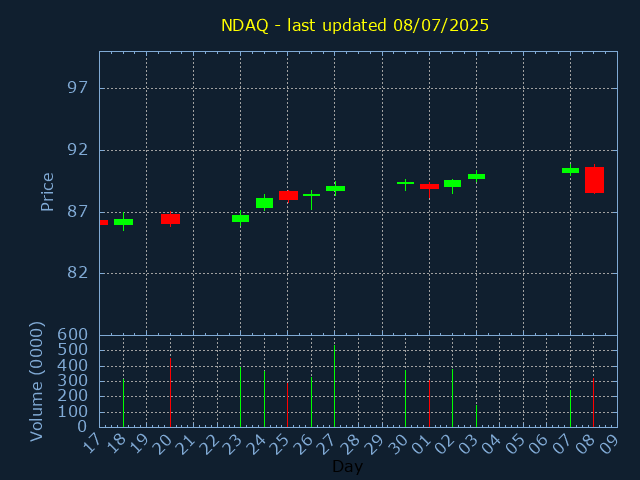Select the day-axis label 21
Screen dimensions: 640x480
coord(187,444)
